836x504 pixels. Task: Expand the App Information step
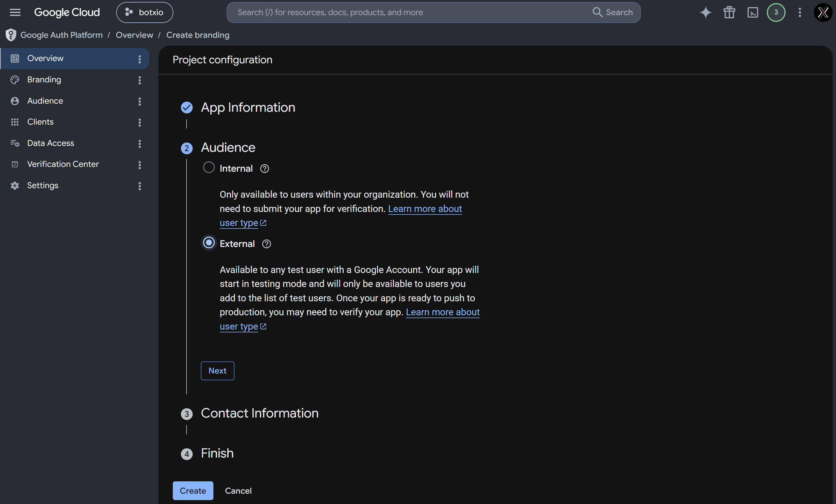point(248,108)
